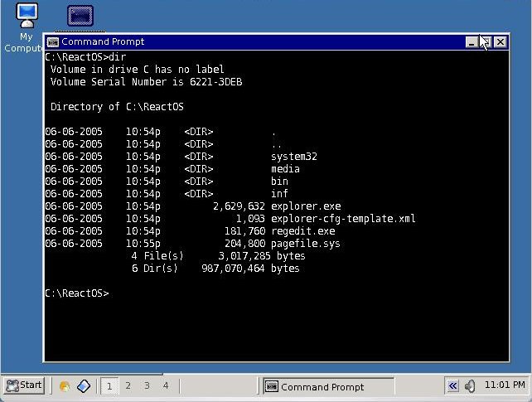Viewport: 532px width, 402px height.
Task: Click the 'Directory of C:\ReactOS' line
Action: pyautogui.click(x=117, y=107)
